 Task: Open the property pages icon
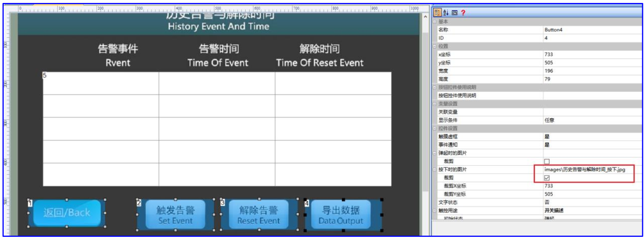(455, 13)
